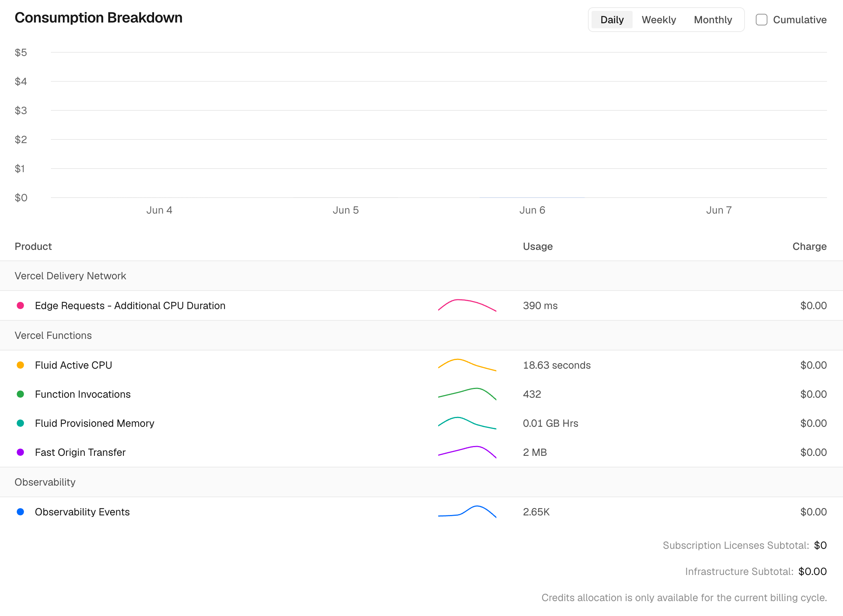The height and width of the screenshot is (616, 843).
Task: Switch to the Daily view tab
Action: (x=612, y=20)
